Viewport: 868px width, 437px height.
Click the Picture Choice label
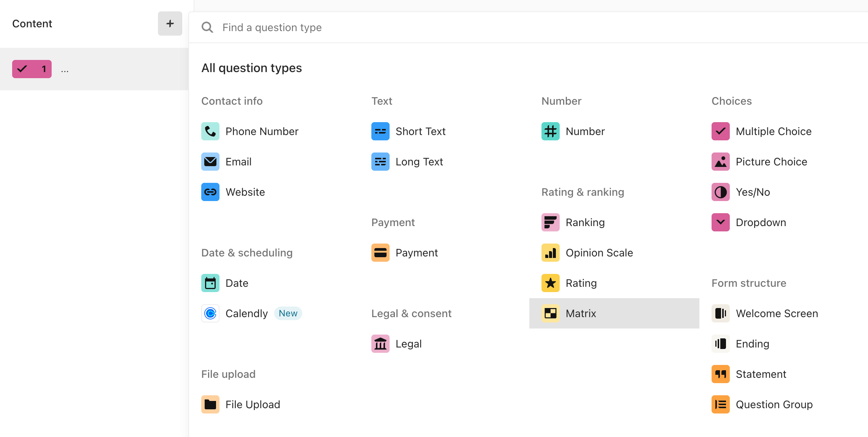pos(772,162)
